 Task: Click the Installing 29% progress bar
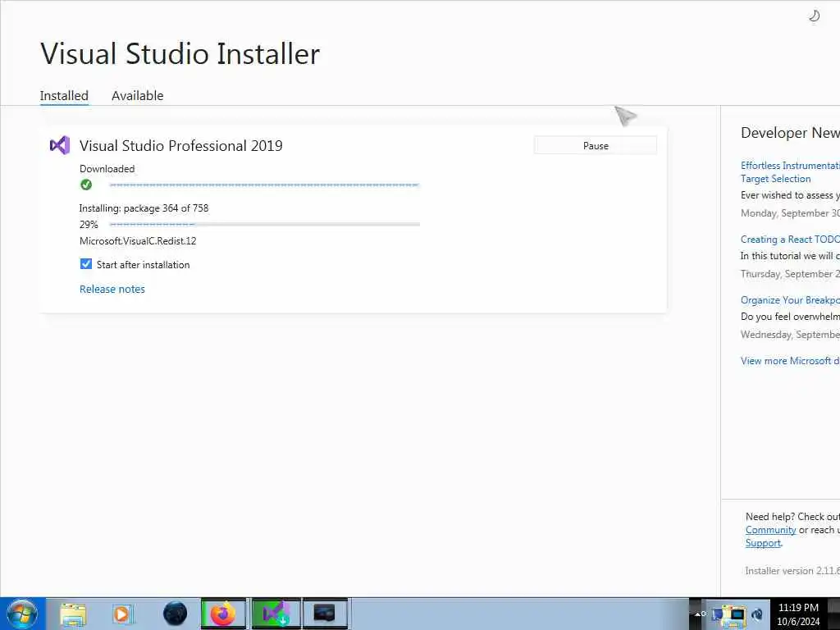264,225
